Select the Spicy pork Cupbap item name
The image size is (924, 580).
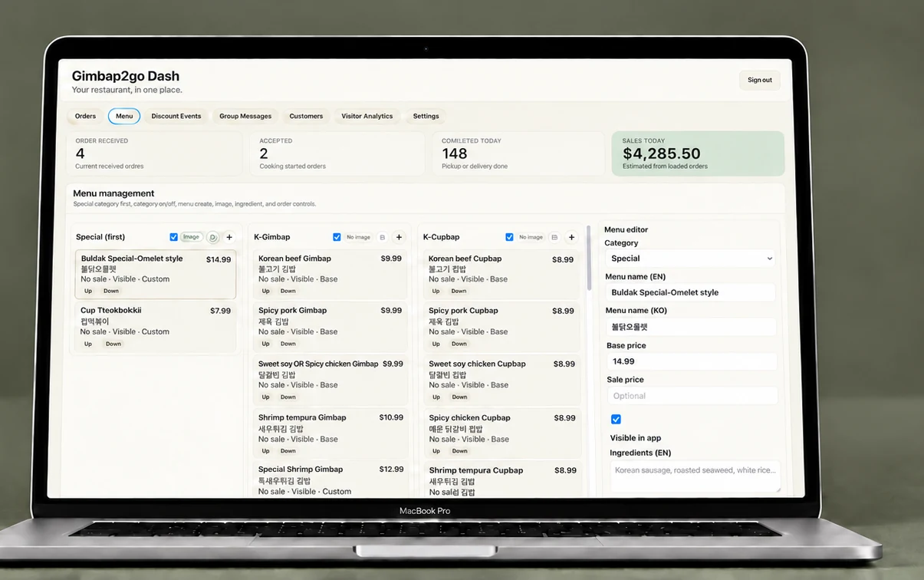(x=463, y=311)
